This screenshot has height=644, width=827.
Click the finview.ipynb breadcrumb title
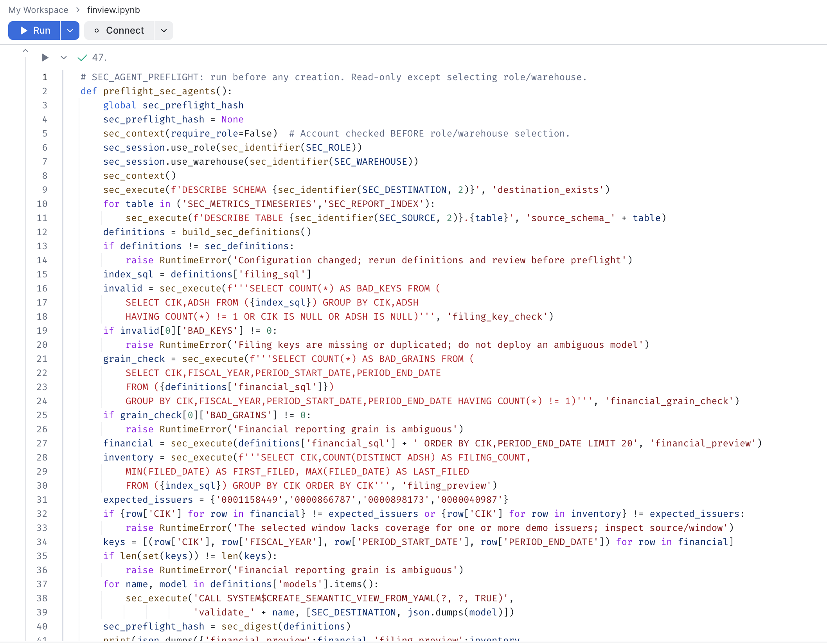[113, 10]
